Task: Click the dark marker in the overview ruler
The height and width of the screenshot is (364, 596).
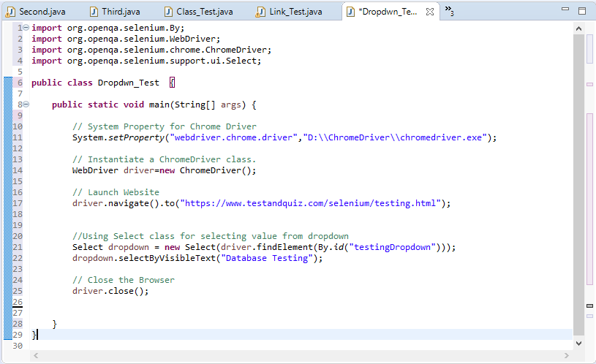Action: point(589,306)
